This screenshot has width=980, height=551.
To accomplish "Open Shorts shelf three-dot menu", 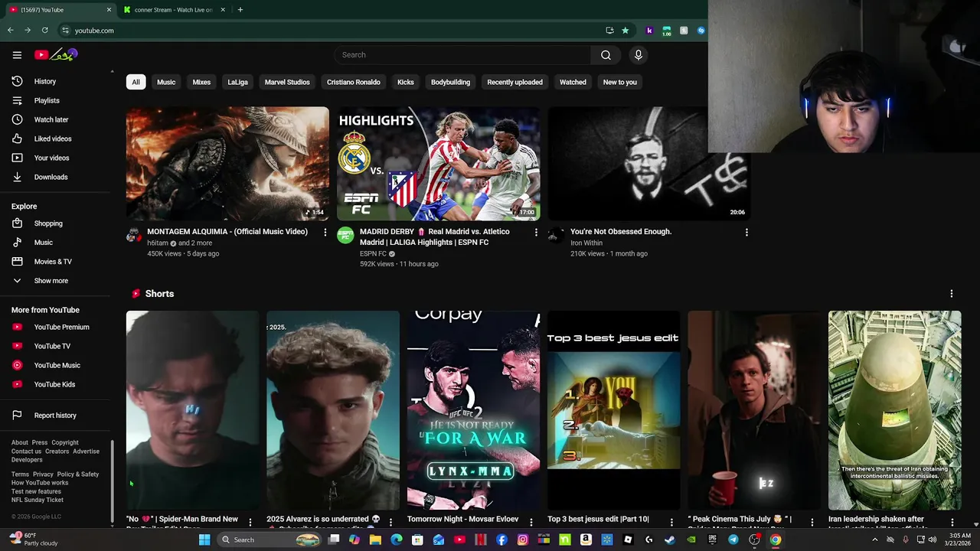I will [x=952, y=294].
